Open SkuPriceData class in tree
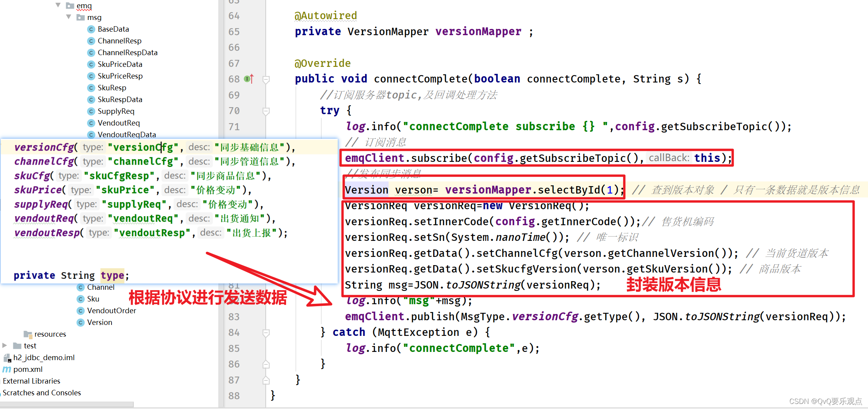The width and height of the screenshot is (868, 409). coord(120,64)
